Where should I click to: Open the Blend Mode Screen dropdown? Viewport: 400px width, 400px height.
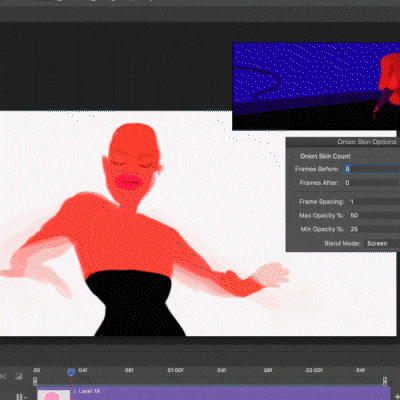(382, 243)
